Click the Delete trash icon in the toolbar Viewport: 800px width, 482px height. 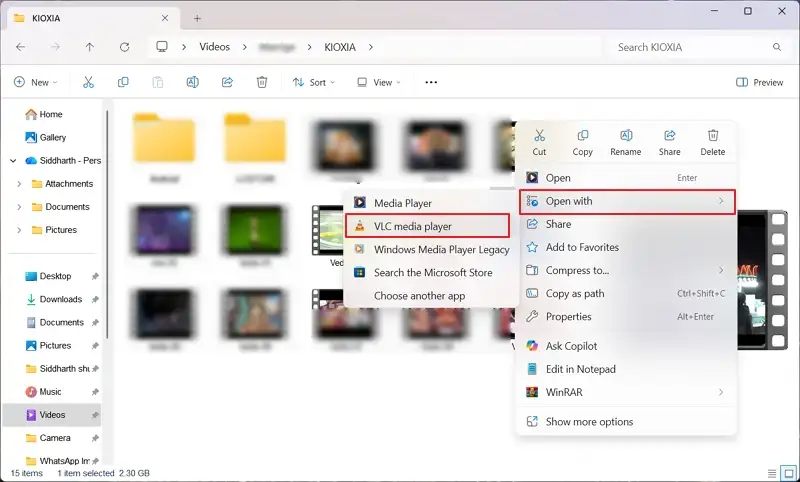point(262,82)
